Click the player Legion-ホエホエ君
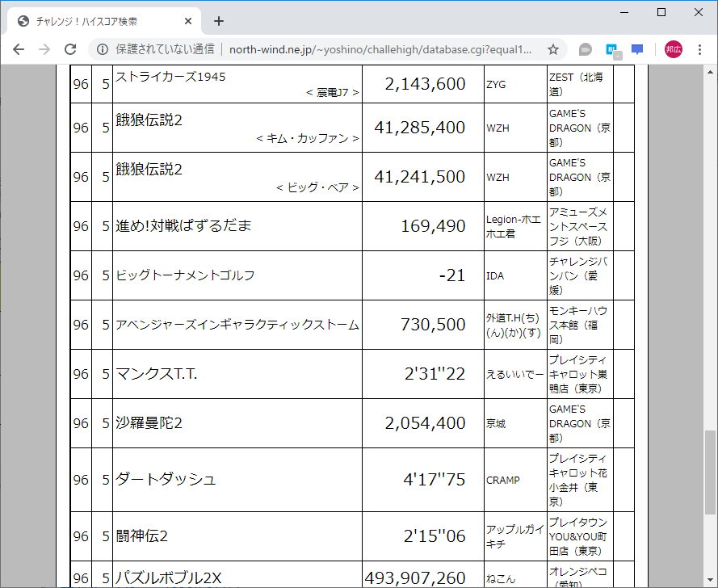The image size is (718, 588). (x=514, y=227)
